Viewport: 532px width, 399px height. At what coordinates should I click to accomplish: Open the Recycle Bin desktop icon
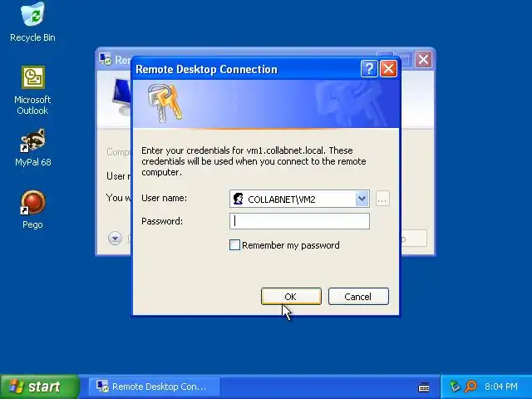[x=32, y=22]
